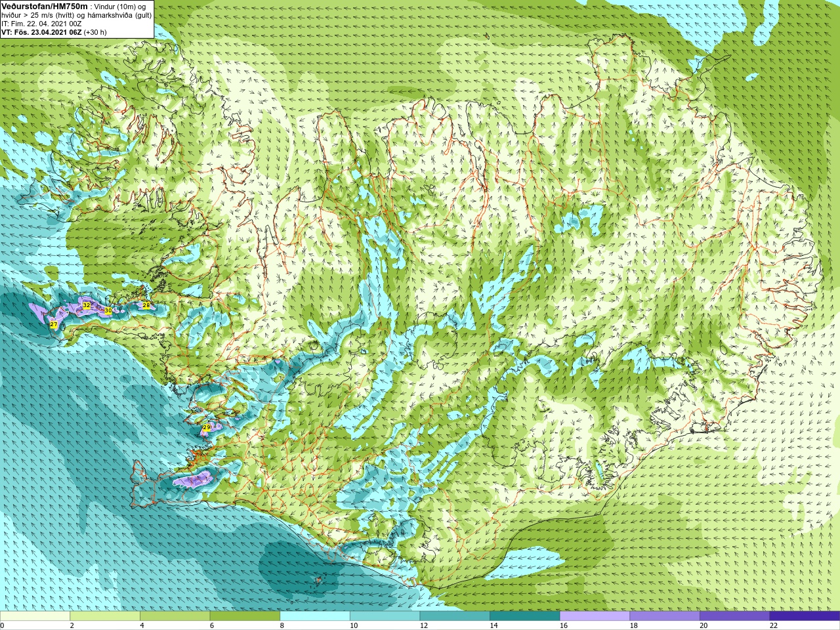Click the 20–22 m/s legend swatch
Image resolution: width=840 pixels, height=630 pixels.
tap(734, 616)
